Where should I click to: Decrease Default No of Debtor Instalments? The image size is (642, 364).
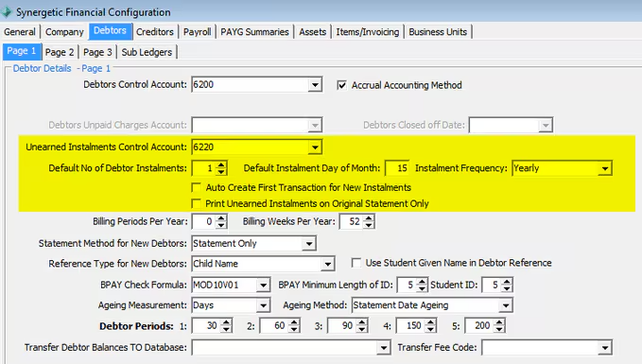221,171
